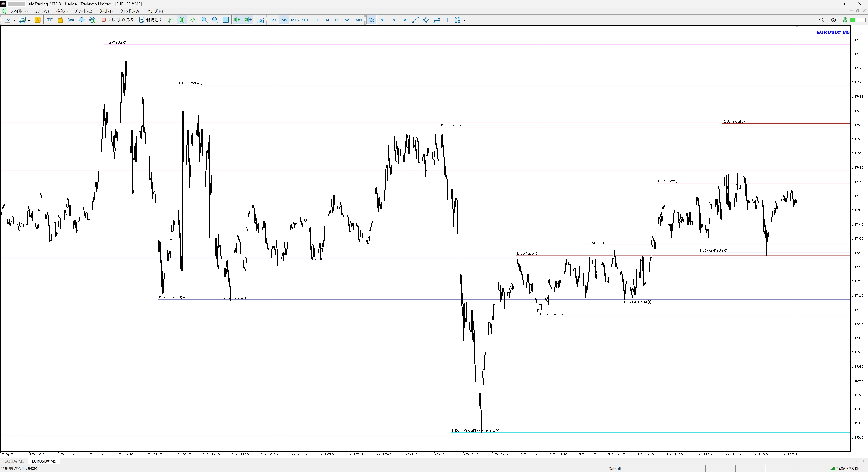Click the zoom in magnifier icon
The width and height of the screenshot is (868, 472).
click(x=204, y=20)
